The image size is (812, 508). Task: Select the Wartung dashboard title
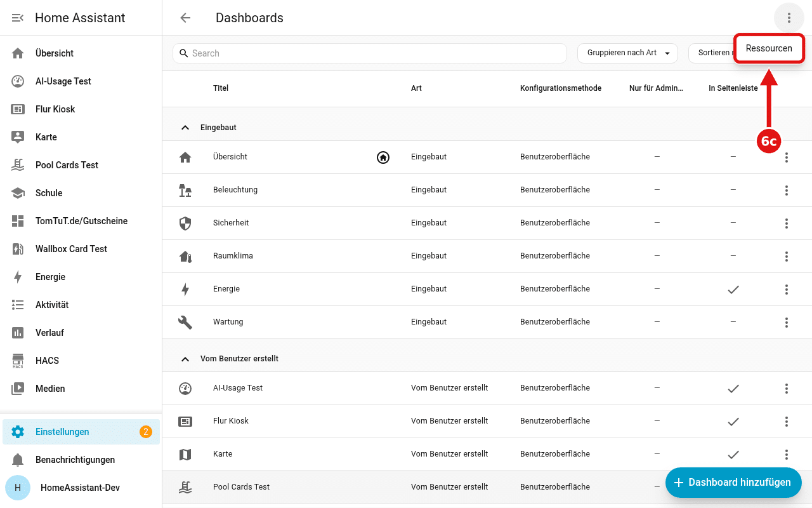tap(228, 322)
